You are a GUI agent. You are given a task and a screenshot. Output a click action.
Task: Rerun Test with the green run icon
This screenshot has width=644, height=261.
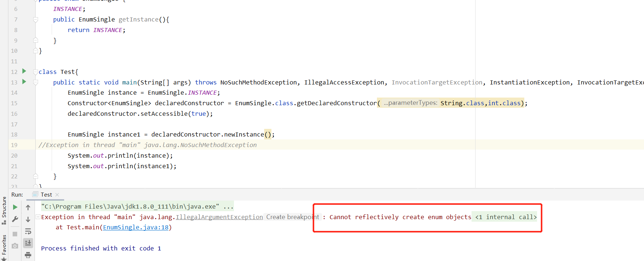click(15, 207)
